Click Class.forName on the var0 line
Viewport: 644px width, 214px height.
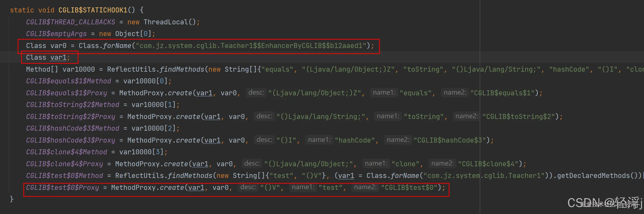click(x=105, y=46)
